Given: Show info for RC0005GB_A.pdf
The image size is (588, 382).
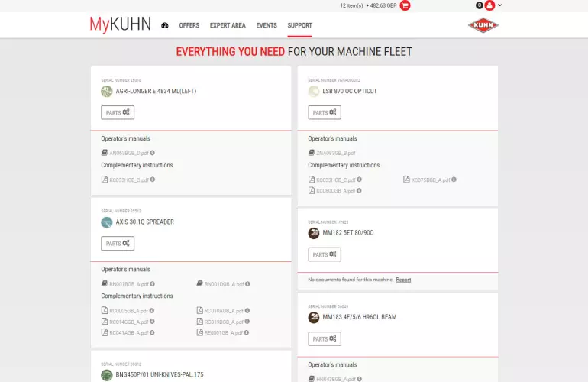Looking at the screenshot, I should click(151, 310).
